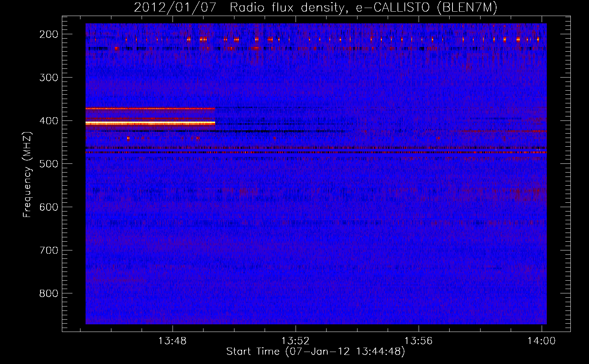Select the 300 frequency tick label
This screenshot has width=589, height=364.
click(x=49, y=78)
